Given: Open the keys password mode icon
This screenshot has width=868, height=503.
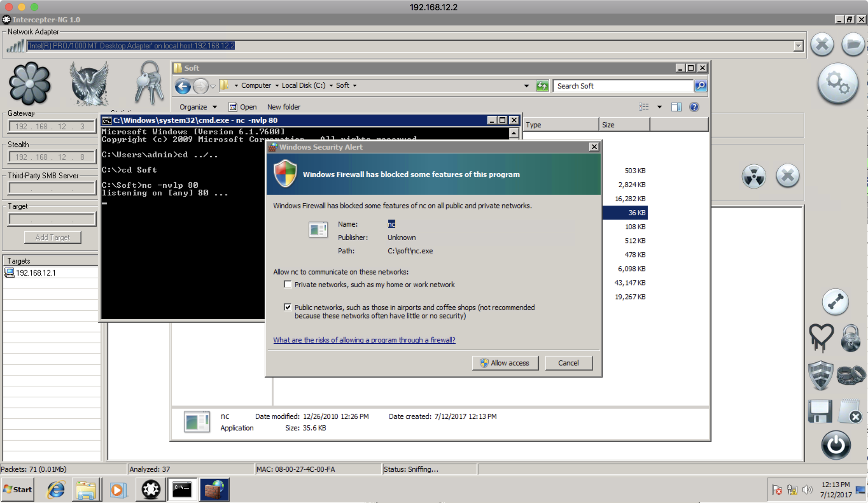Looking at the screenshot, I should pyautogui.click(x=149, y=84).
